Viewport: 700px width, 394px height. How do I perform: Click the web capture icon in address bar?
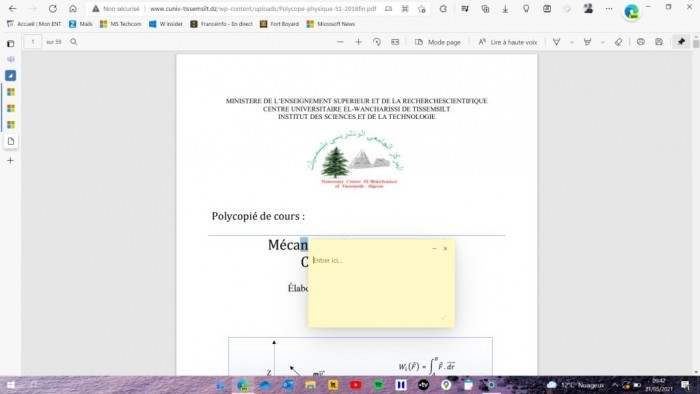coord(405,8)
